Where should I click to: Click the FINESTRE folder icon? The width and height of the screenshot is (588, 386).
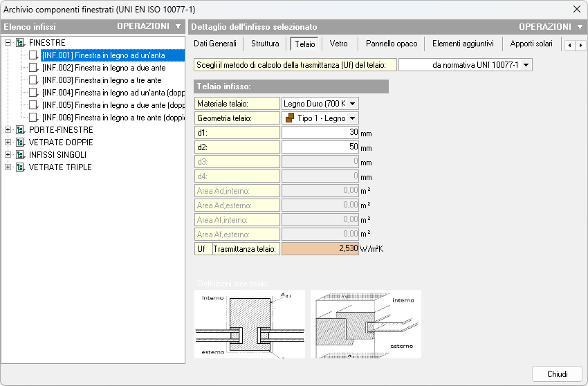click(x=20, y=43)
